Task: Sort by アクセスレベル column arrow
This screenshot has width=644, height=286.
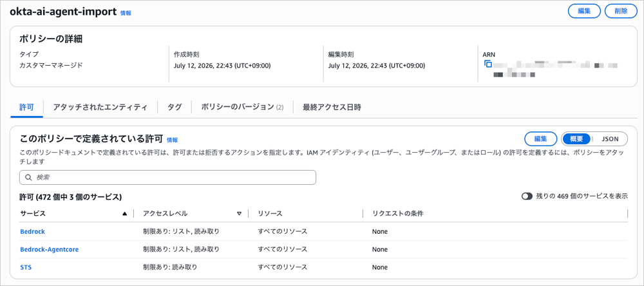Action: pyautogui.click(x=239, y=214)
